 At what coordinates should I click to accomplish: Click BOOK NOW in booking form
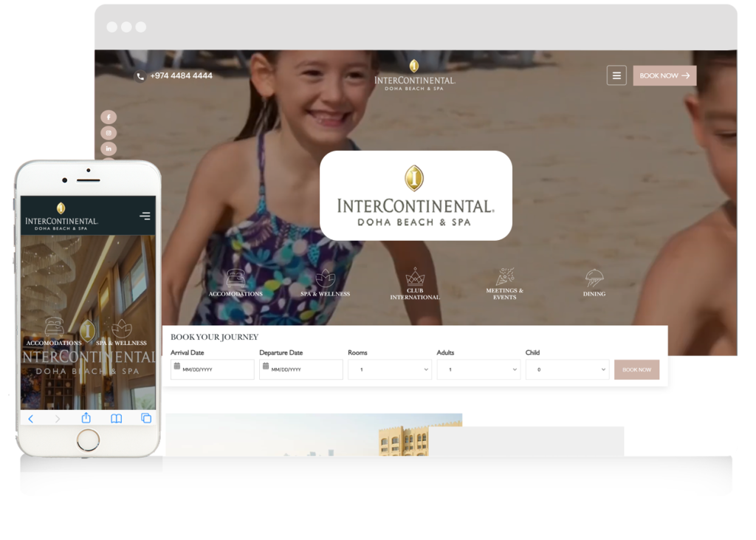636,369
